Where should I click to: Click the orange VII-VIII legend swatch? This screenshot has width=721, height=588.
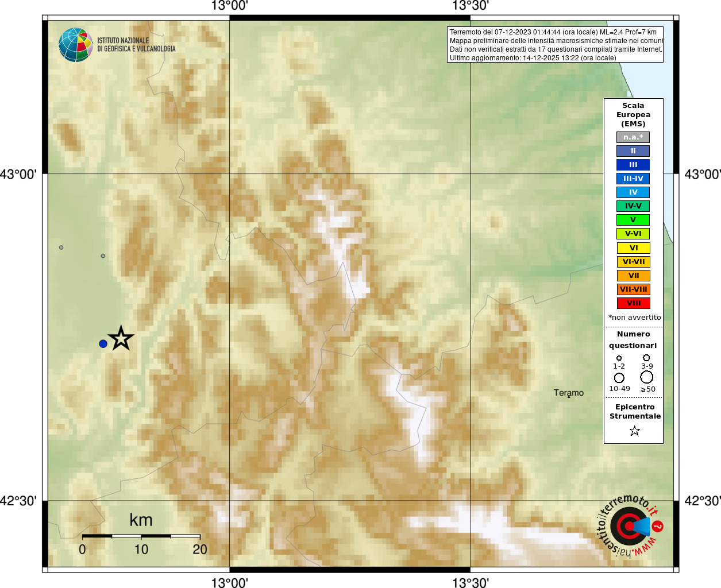pyautogui.click(x=633, y=289)
